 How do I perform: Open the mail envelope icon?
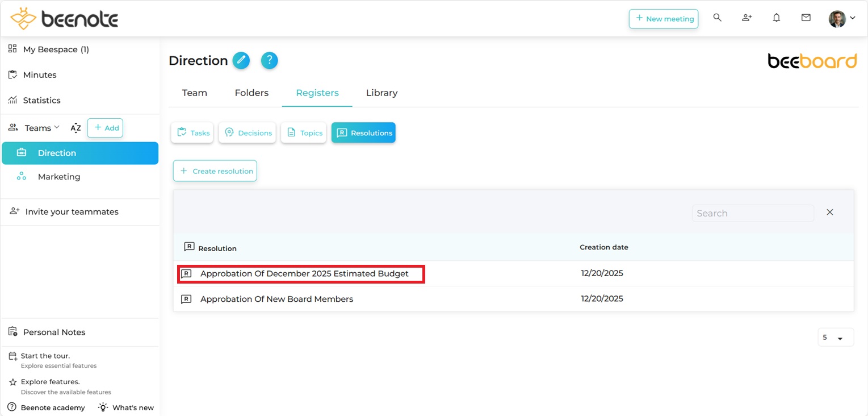coord(806,18)
